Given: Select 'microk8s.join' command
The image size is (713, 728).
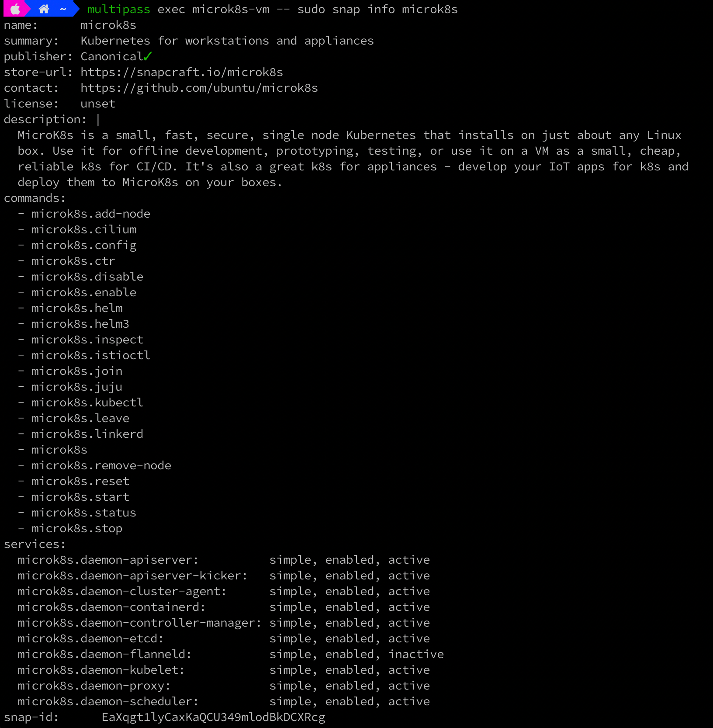Looking at the screenshot, I should (77, 371).
